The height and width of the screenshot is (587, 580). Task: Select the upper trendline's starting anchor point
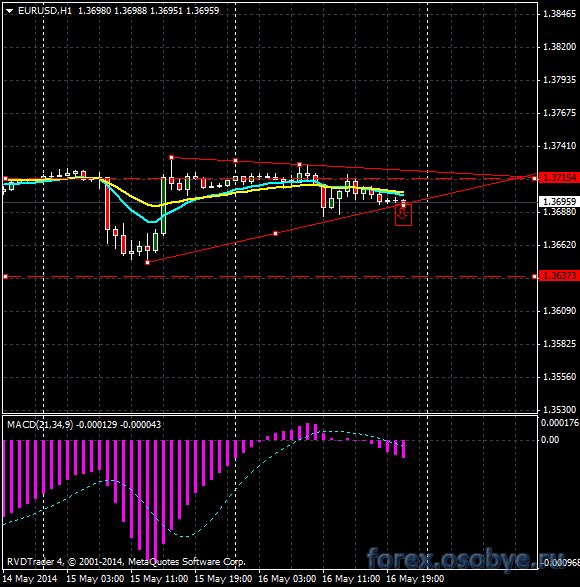(x=171, y=158)
